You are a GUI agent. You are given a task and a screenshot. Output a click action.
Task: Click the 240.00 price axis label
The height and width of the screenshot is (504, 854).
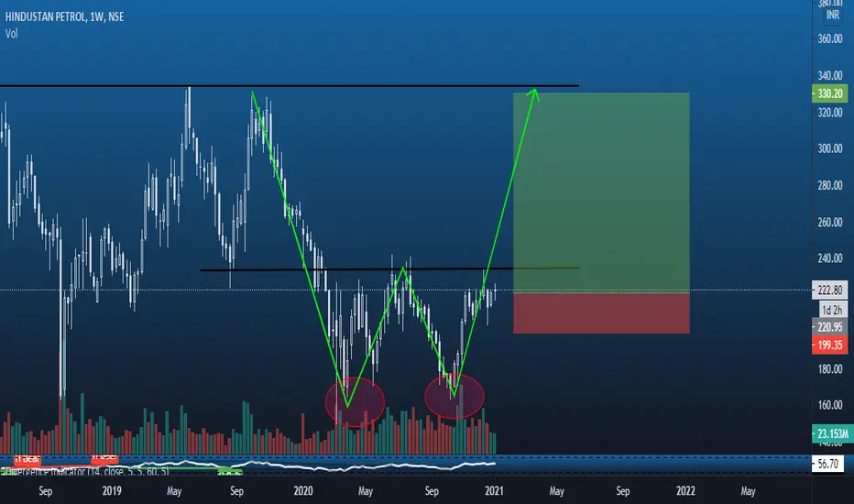point(830,258)
